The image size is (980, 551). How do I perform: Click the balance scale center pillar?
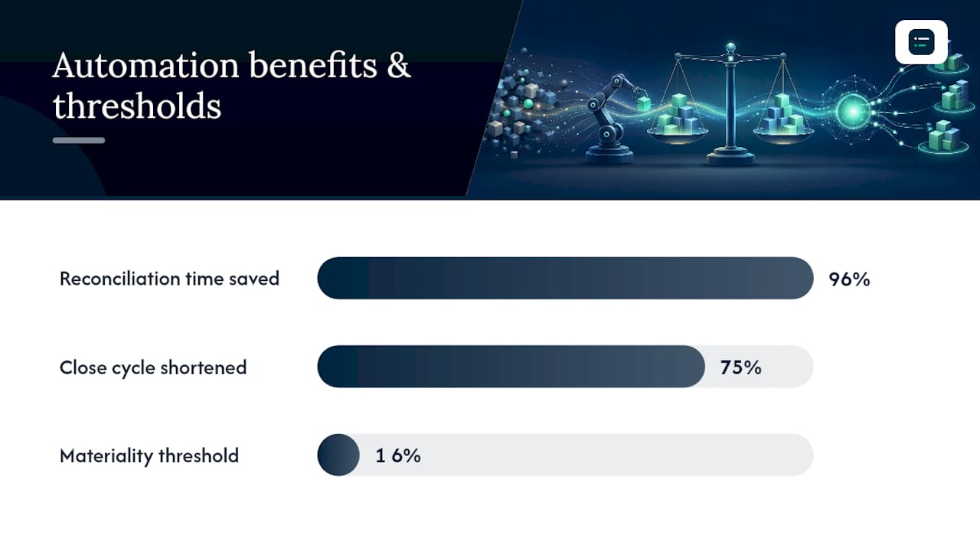(x=730, y=106)
